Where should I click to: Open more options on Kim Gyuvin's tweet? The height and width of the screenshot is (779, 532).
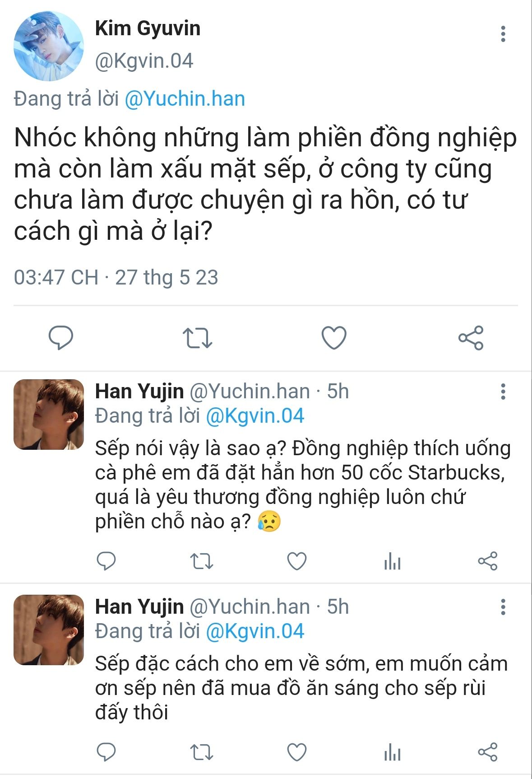(503, 34)
